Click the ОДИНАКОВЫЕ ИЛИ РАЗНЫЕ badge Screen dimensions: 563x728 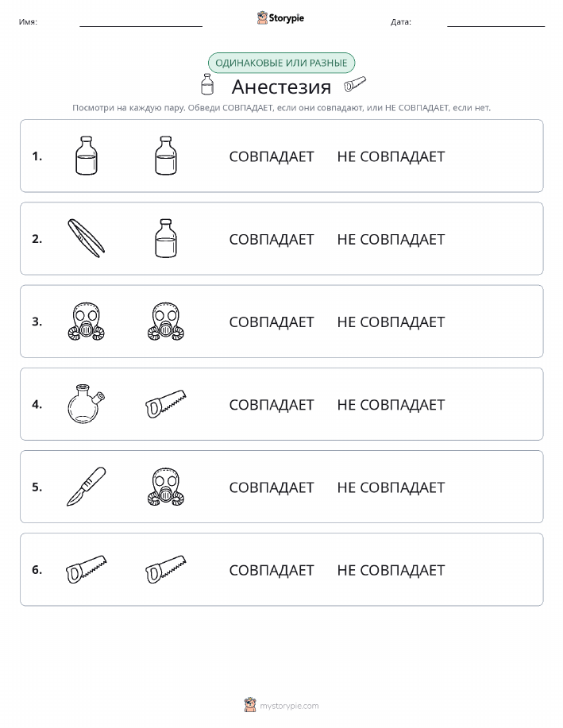point(281,63)
